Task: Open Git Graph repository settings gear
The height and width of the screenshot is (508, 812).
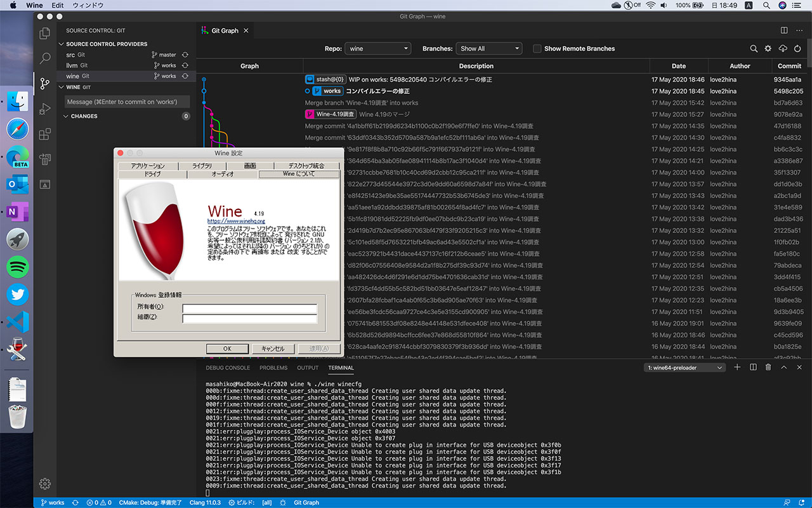Action: tap(768, 48)
